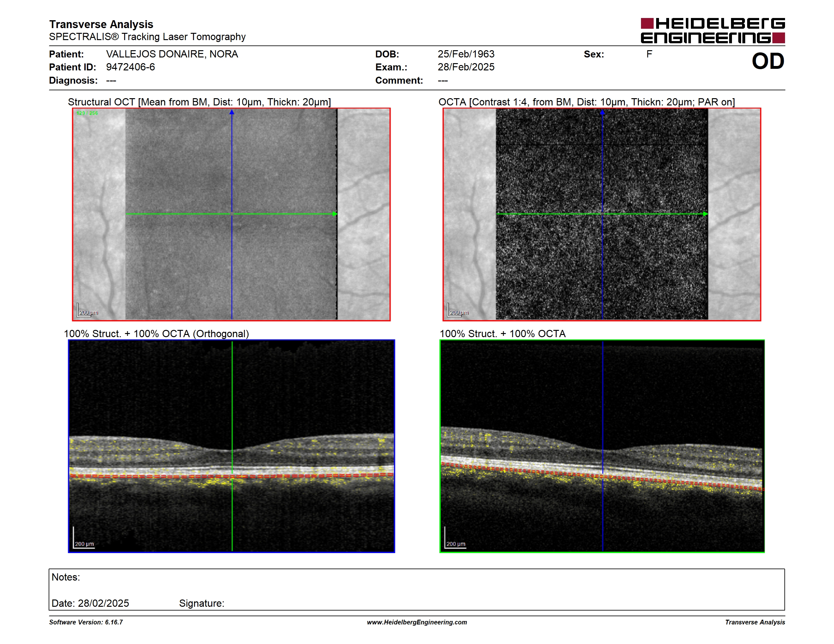This screenshot has width=834, height=644.
Task: Click the 'Date: 28/02/2025' entry
Action: (x=90, y=603)
